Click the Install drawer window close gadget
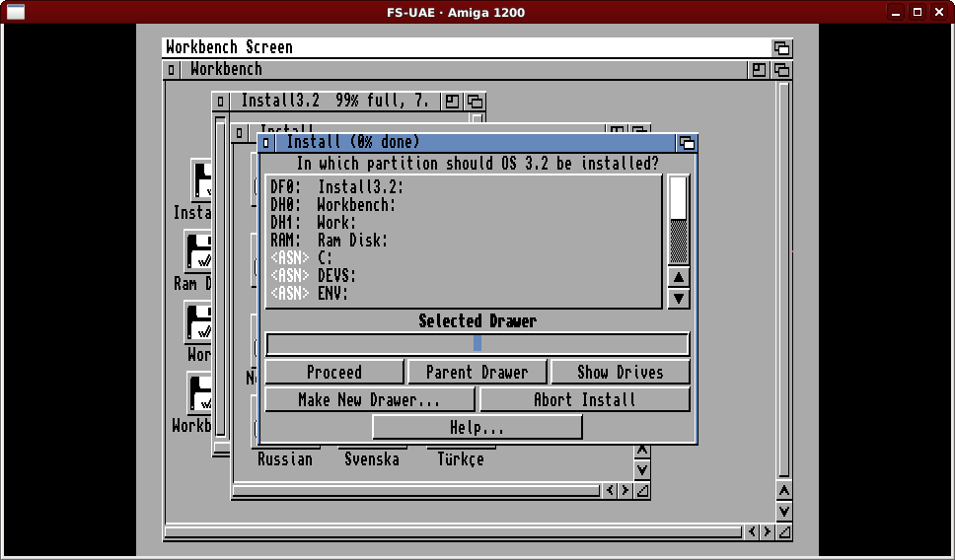 pos(240,132)
